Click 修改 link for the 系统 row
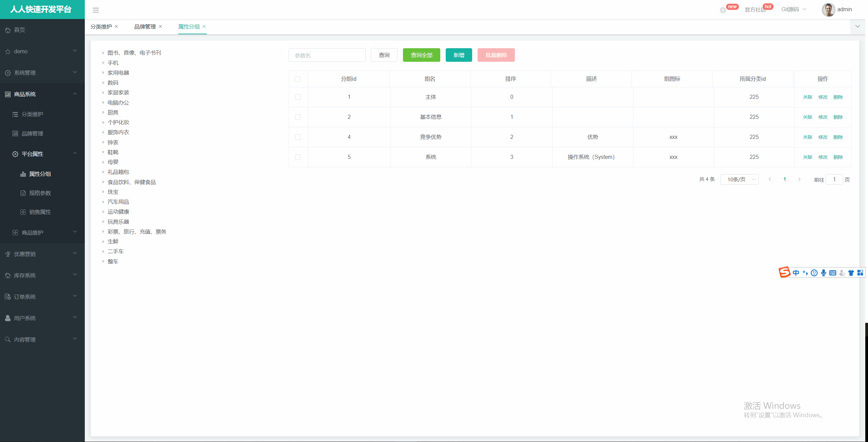The image size is (868, 442). [x=823, y=157]
